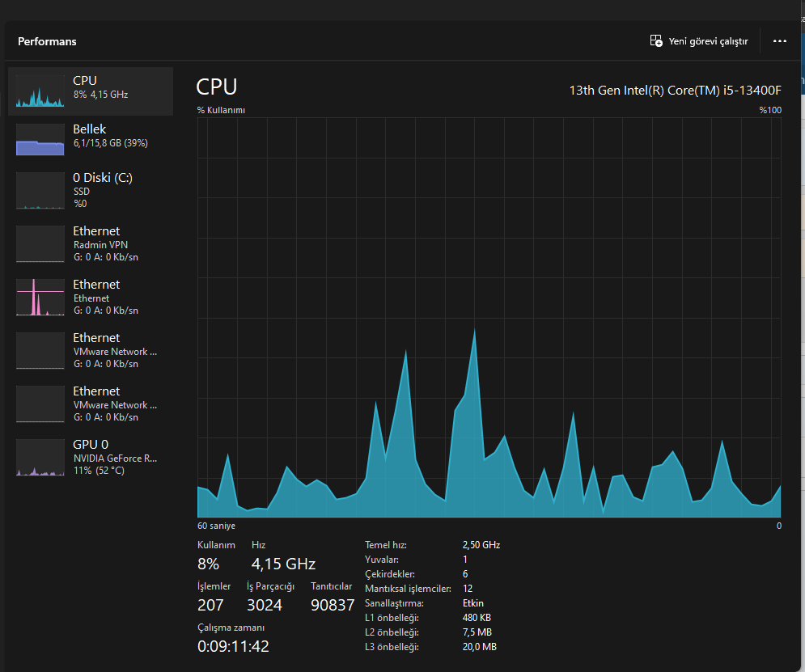The image size is (805, 672).
Task: Click the 'NVIDIA GeForce R...' text
Action: coord(115,458)
